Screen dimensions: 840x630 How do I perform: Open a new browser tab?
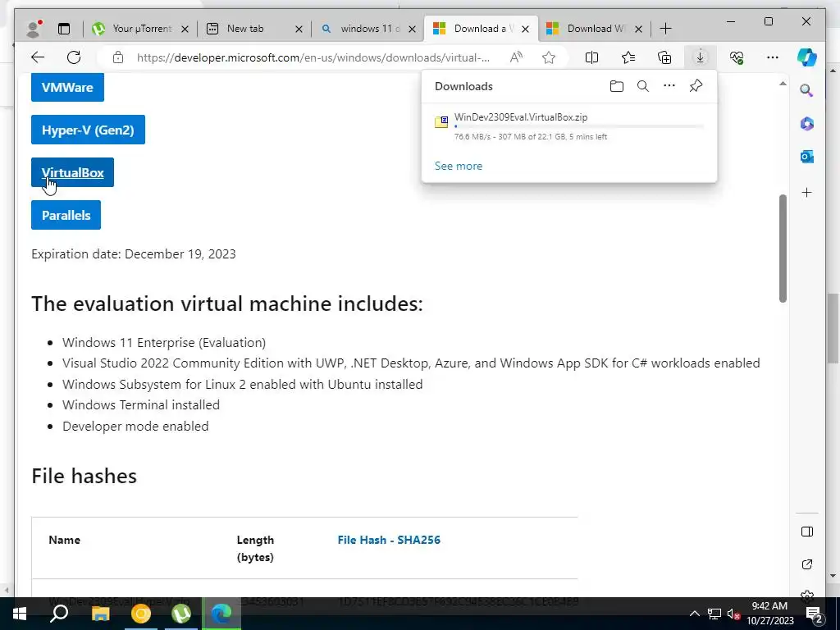pyautogui.click(x=665, y=29)
